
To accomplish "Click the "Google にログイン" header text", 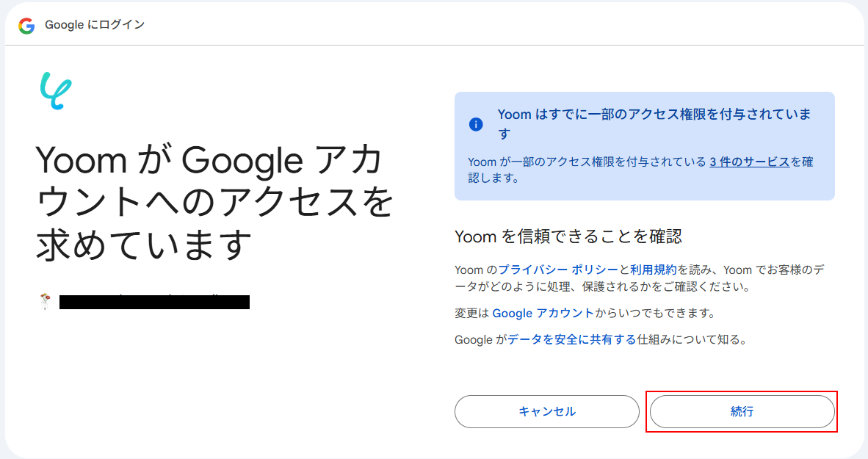I will coord(95,25).
